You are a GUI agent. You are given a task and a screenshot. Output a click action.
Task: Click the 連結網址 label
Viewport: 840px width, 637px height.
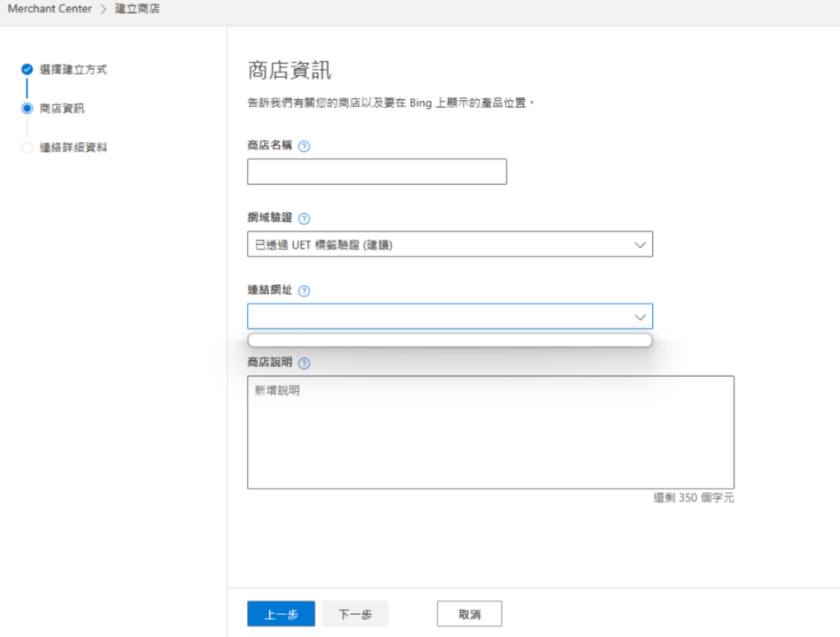click(x=269, y=289)
